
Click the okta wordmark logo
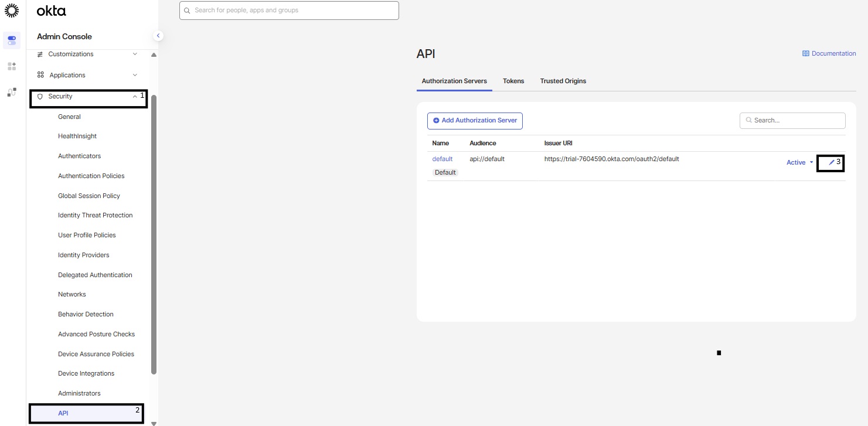click(x=52, y=11)
